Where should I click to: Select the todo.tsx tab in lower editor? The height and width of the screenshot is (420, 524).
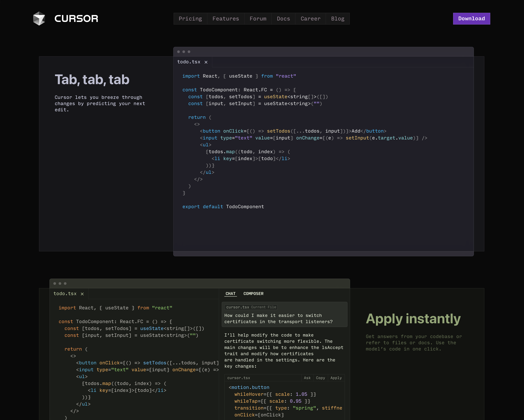coord(65,294)
